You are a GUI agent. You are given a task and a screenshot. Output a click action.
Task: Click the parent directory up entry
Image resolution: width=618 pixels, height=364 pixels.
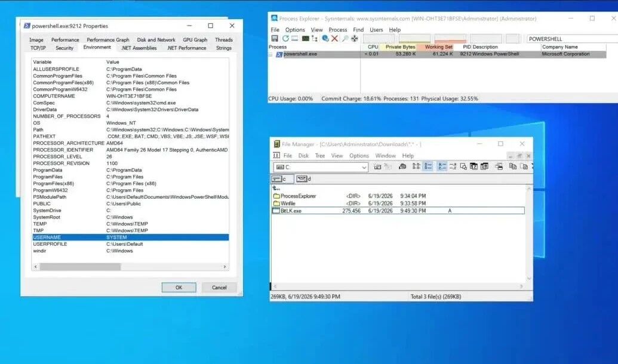pyautogui.click(x=276, y=189)
